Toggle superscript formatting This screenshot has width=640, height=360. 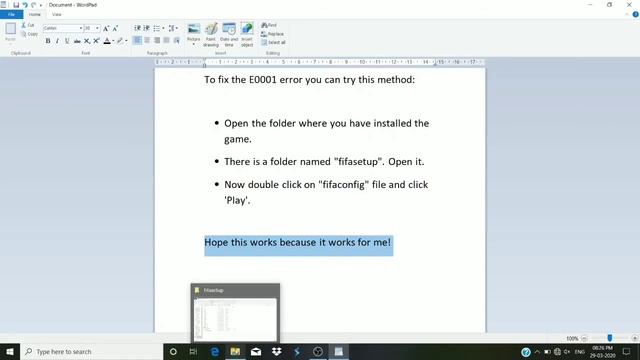pyautogui.click(x=96, y=41)
